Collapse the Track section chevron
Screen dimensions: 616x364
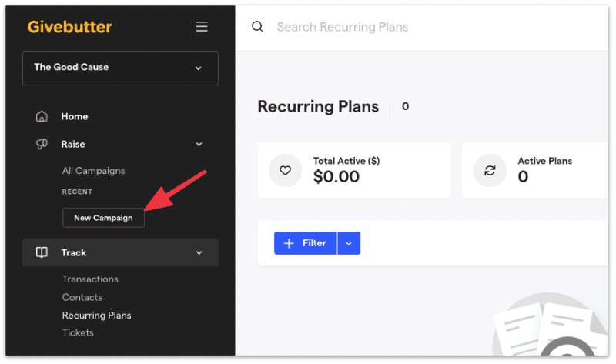tap(199, 252)
